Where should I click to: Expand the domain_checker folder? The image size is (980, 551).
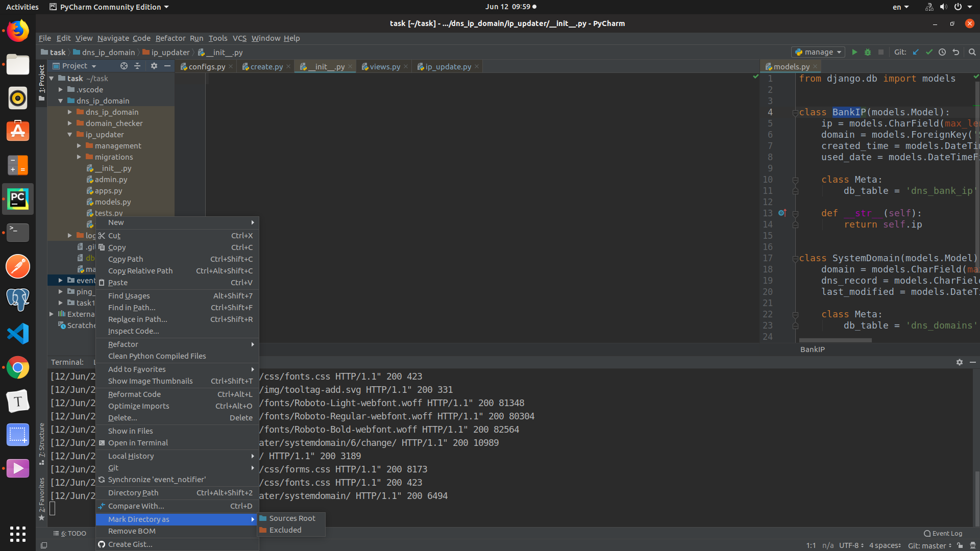tap(70, 123)
